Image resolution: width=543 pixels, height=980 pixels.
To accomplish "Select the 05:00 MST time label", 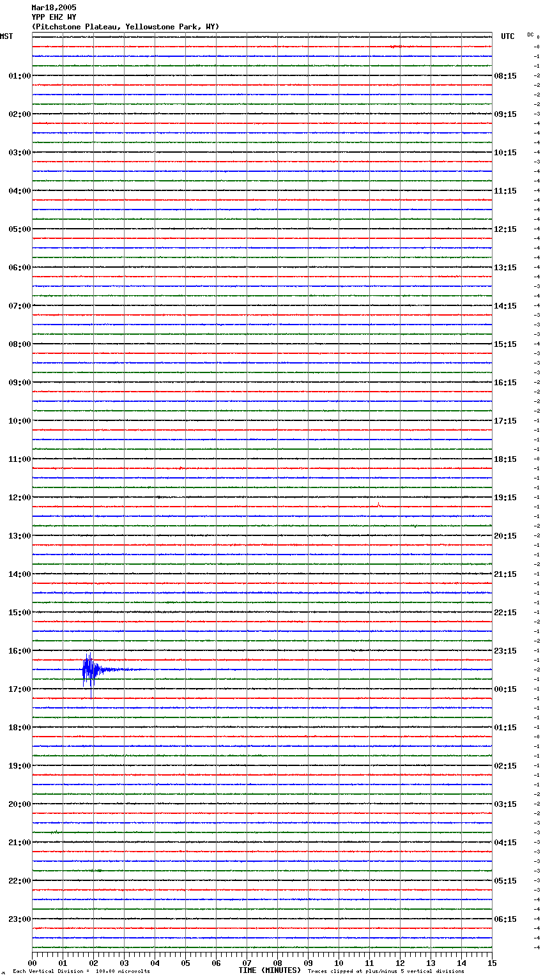I will click(20, 229).
